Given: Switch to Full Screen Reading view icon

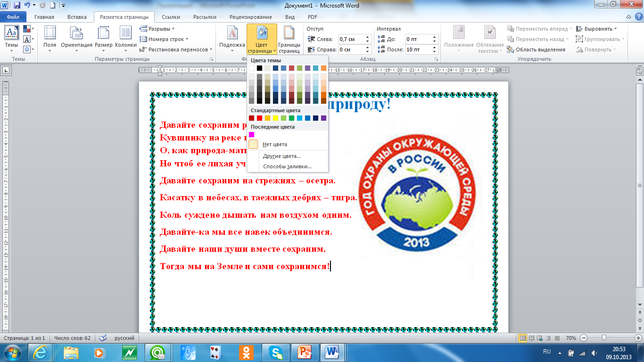Looking at the screenshot, I should (x=531, y=338).
